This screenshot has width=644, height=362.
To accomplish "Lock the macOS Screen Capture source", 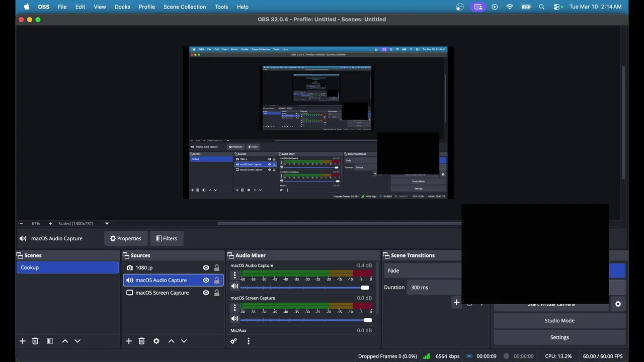I will pos(217,293).
